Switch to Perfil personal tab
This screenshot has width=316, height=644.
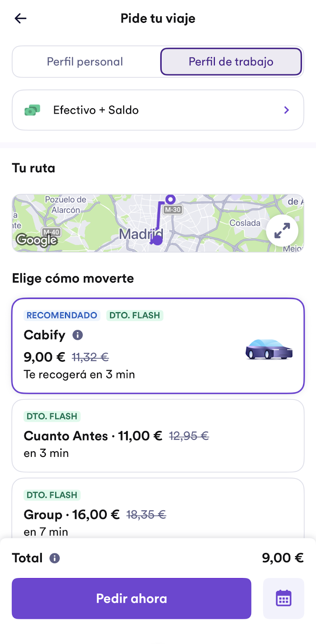click(x=85, y=62)
